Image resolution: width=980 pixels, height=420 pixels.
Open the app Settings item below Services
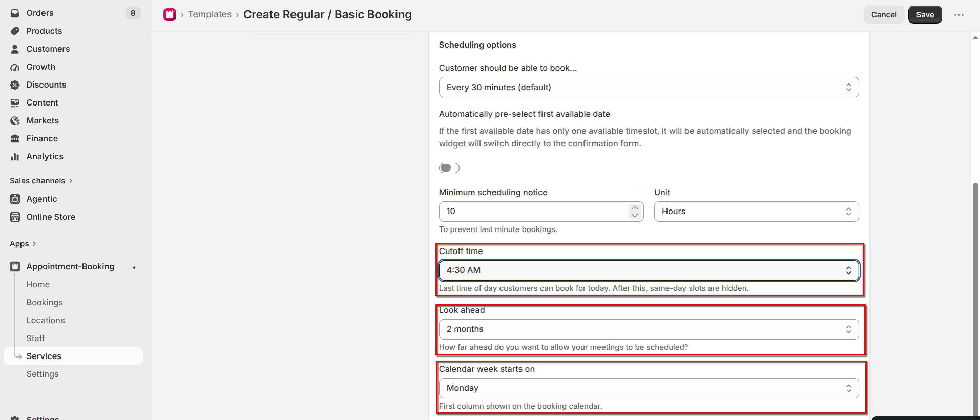[x=42, y=374]
